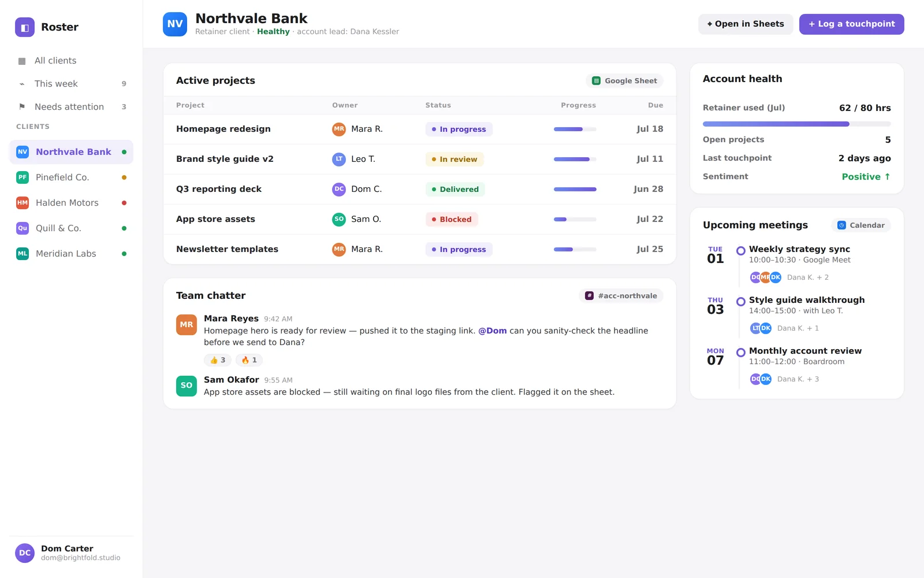This screenshot has height=578, width=924.
Task: Click the Google Sheet chip label
Action: (631, 81)
